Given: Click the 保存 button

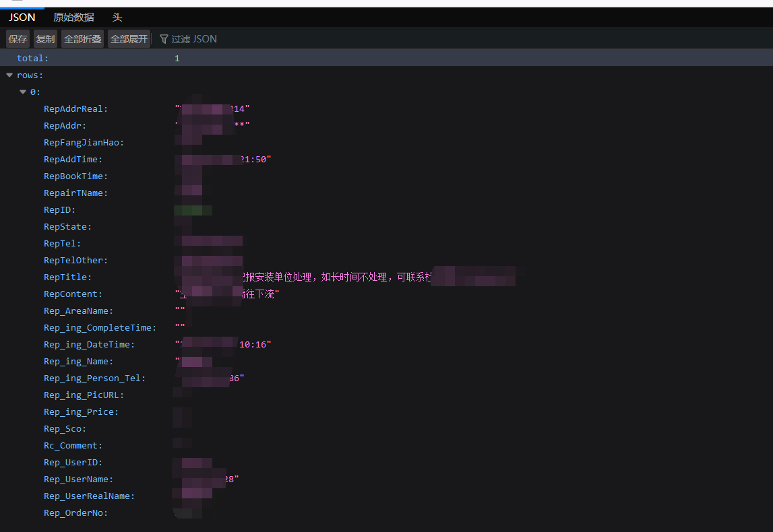Looking at the screenshot, I should click(18, 39).
